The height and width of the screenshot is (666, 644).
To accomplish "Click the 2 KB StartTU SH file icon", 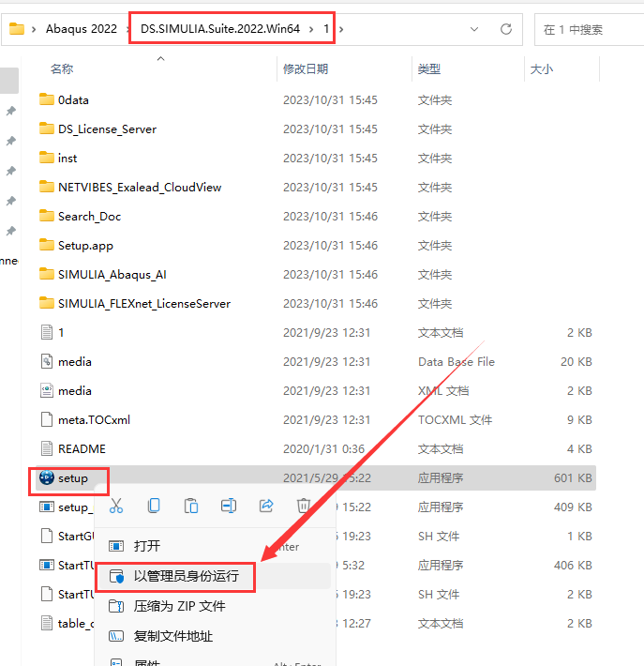I will (47, 594).
